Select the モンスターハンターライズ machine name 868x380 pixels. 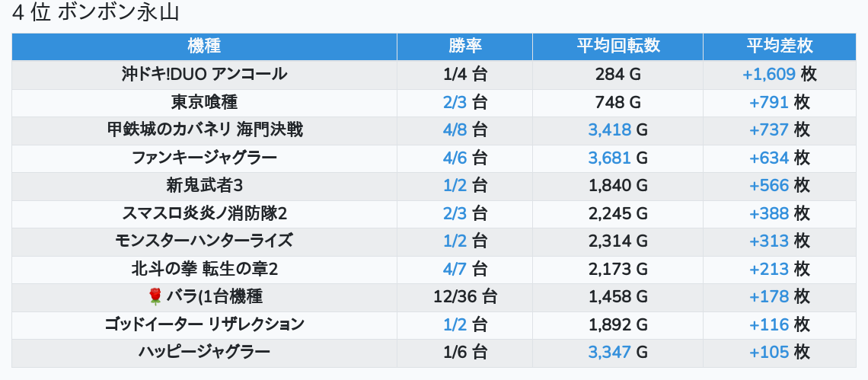point(204,241)
